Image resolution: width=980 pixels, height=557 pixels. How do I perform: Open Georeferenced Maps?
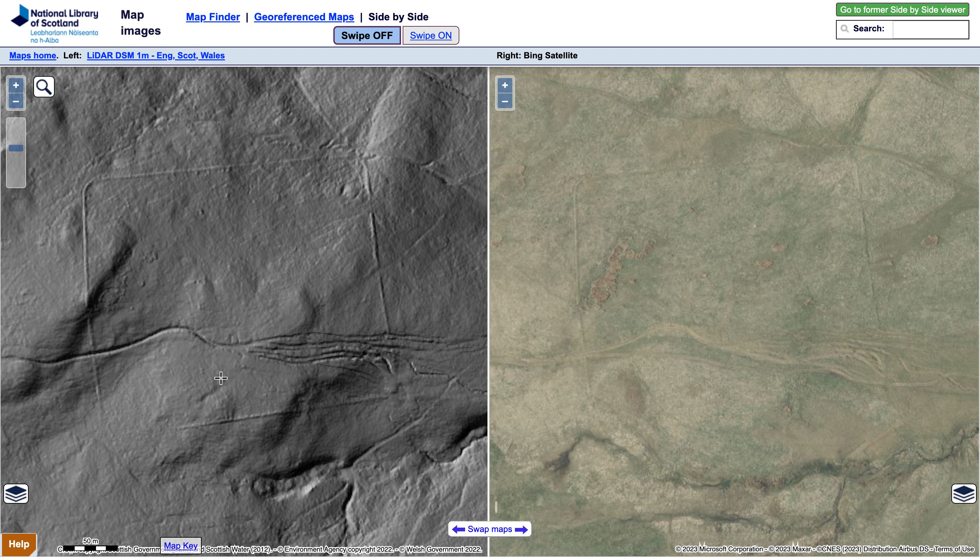click(304, 17)
